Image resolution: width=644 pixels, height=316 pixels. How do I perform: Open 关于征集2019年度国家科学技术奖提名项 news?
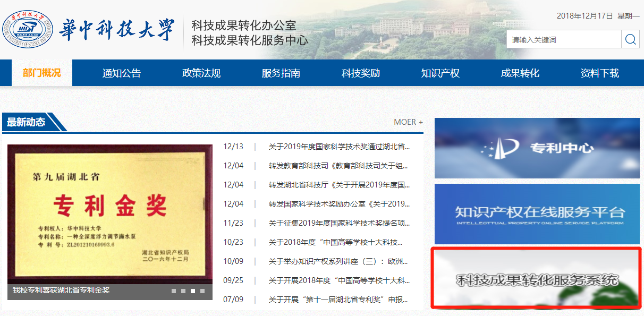(340, 223)
